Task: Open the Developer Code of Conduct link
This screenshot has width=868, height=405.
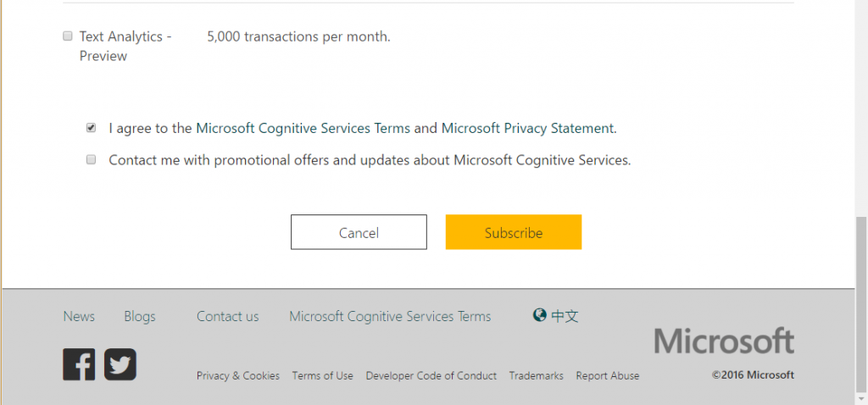Action: click(x=431, y=375)
